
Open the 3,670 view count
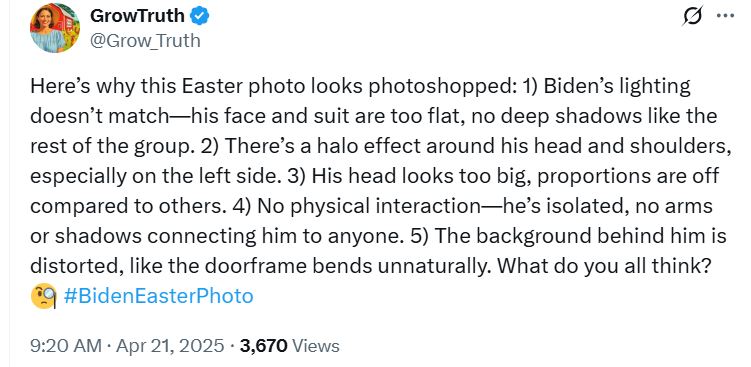click(263, 345)
